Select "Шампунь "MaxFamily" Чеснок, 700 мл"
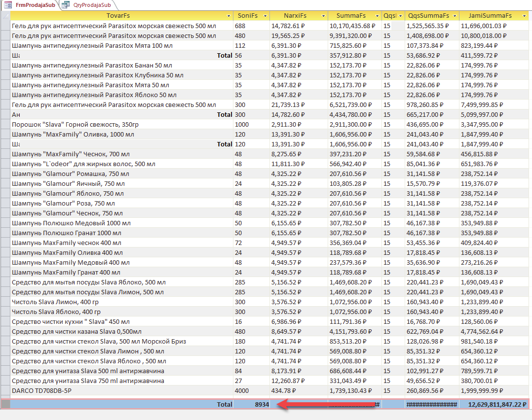This screenshot has height=420, width=532. click(x=71, y=154)
